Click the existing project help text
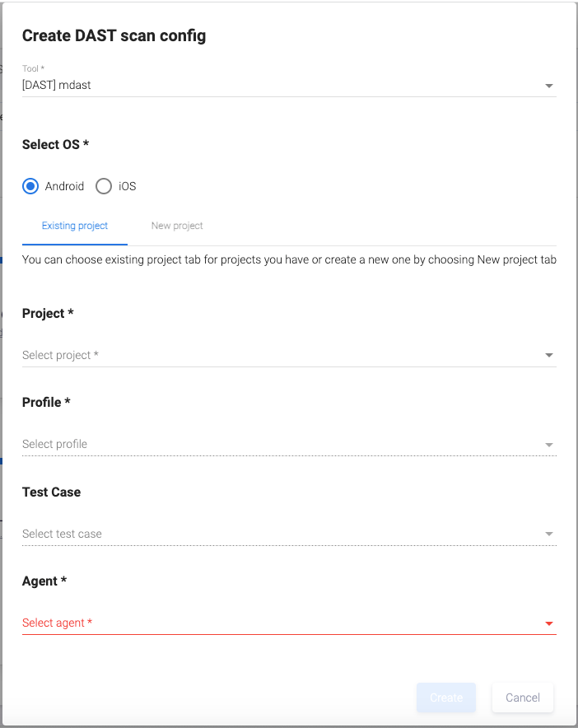 (x=289, y=260)
